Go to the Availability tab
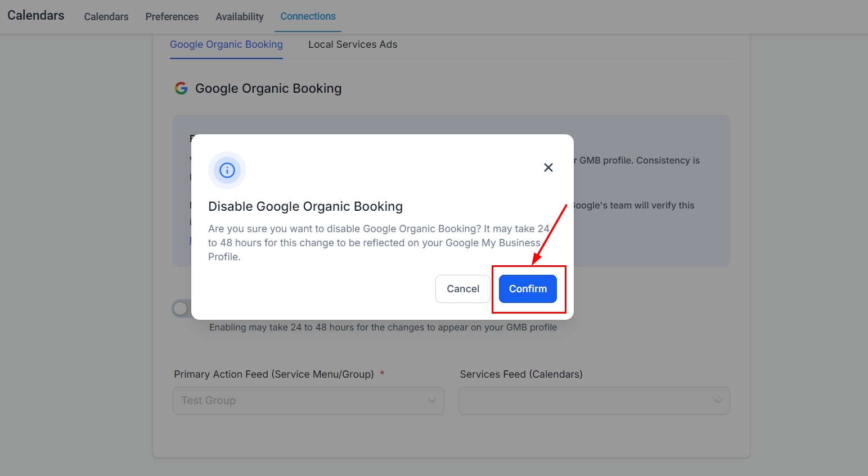 [240, 17]
